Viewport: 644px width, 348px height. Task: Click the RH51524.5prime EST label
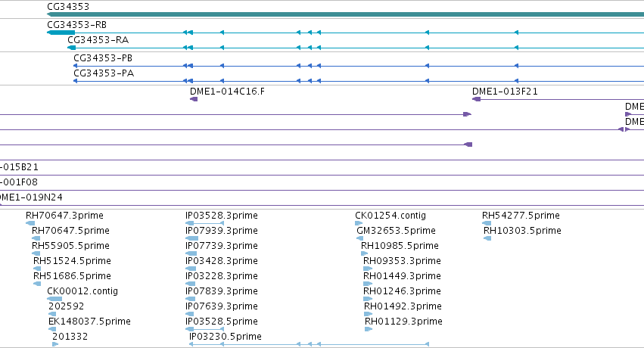coord(72,261)
